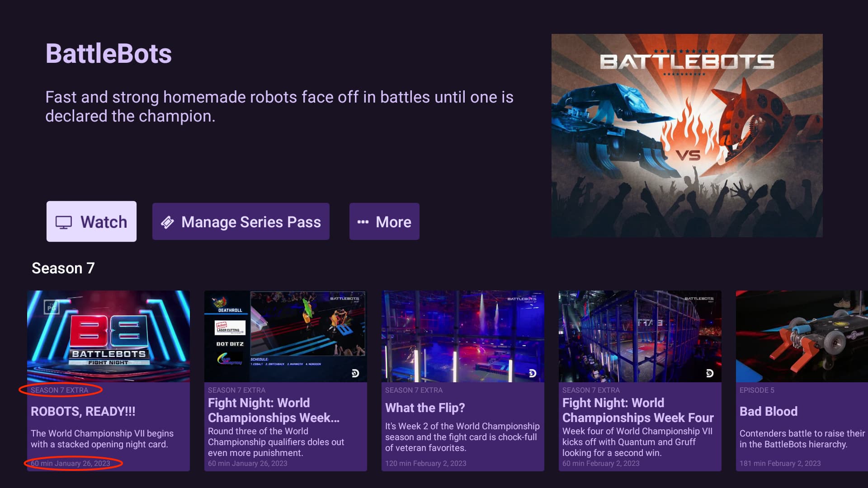Viewport: 868px width, 488px height.
Task: Click Discovery logo on Week Three episode thumbnail
Action: 355,373
